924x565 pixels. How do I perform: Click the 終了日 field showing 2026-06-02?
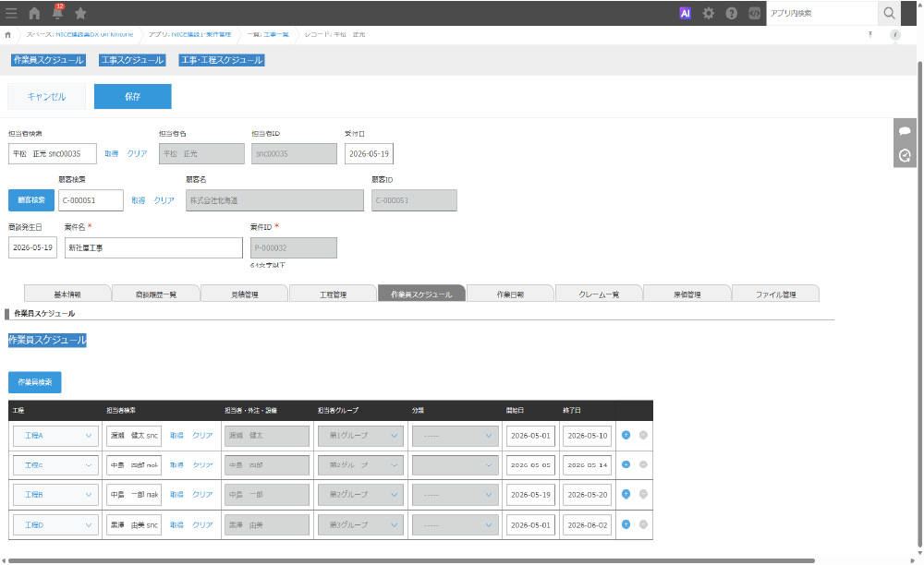587,524
